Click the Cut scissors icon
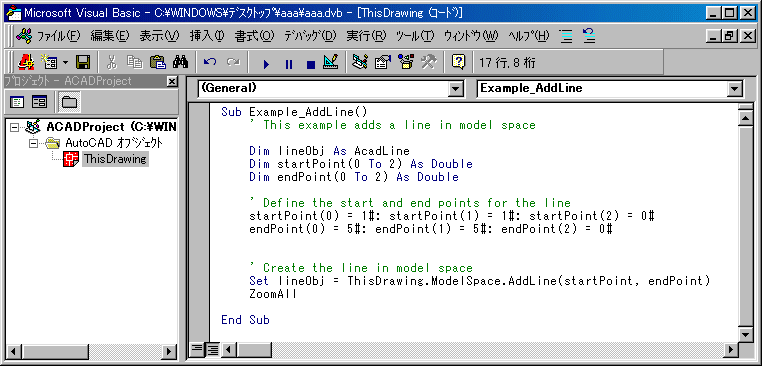The height and width of the screenshot is (366, 762). pos(112,62)
